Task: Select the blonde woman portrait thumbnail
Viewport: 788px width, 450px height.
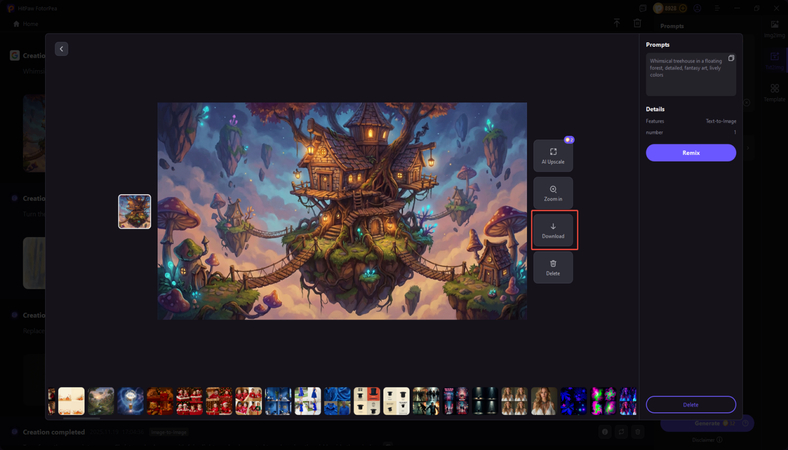Action: (x=544, y=401)
